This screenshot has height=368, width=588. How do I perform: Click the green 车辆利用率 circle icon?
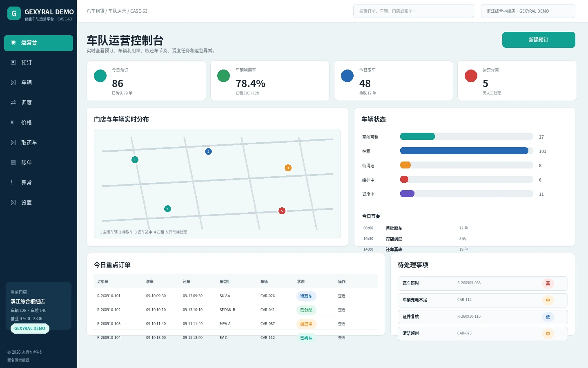(x=223, y=76)
